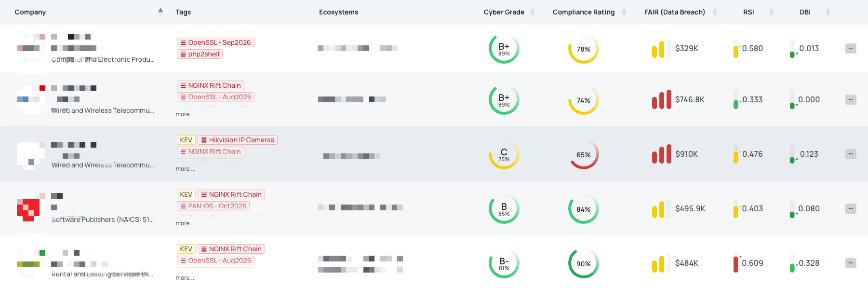The image size is (868, 288).
Task: Click the red risk bars beside $910K
Action: coord(662,154)
